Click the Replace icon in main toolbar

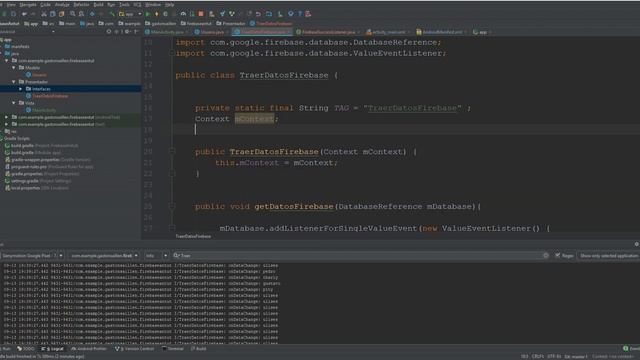(x=81, y=14)
